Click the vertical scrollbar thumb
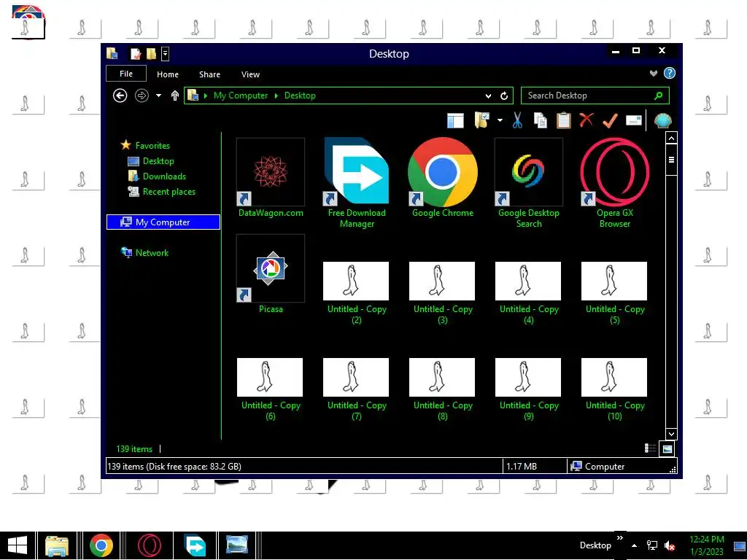The width and height of the screenshot is (747, 560). pos(671,160)
